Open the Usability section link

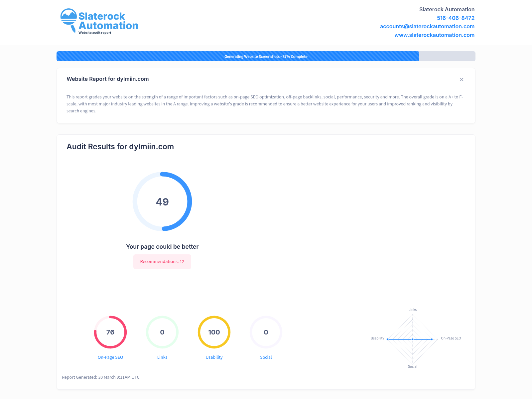click(214, 357)
